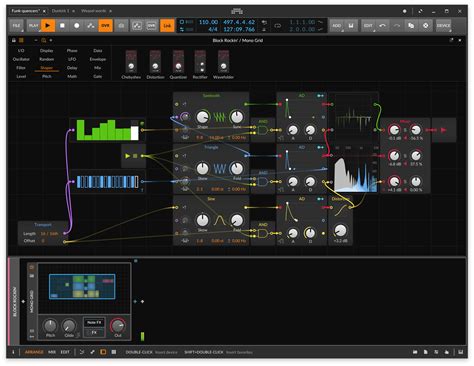Open the ADD menu
474x366 pixels.
[x=337, y=25]
